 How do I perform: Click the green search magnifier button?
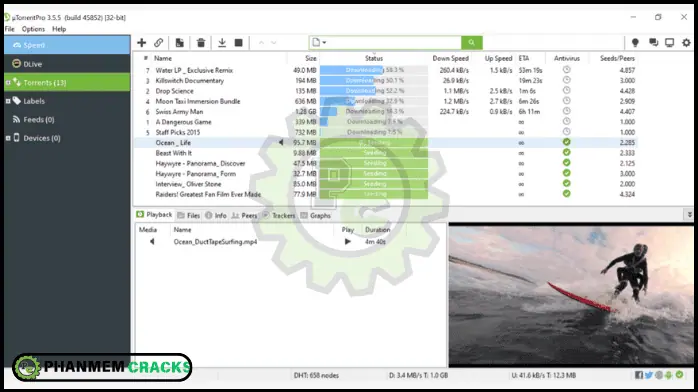(472, 43)
